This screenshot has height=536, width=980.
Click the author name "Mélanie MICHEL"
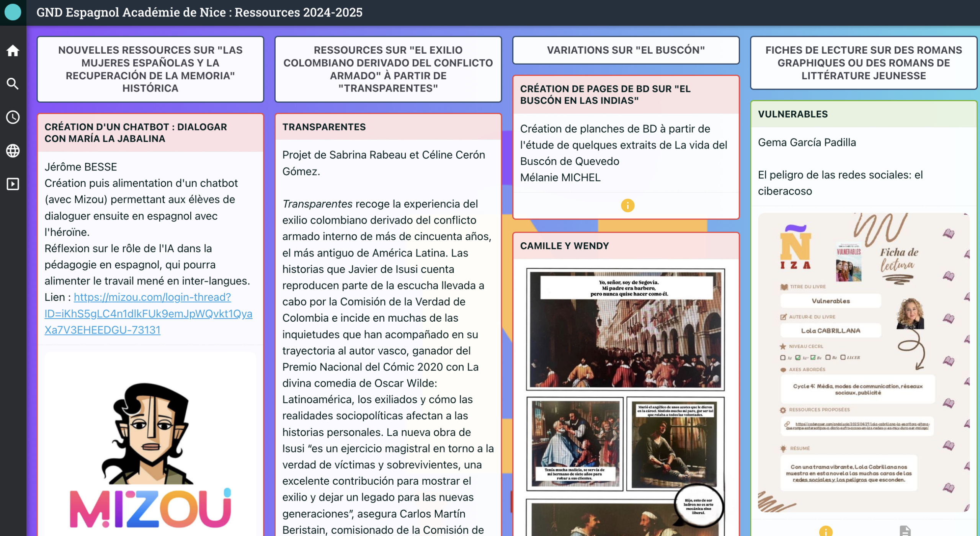560,178
